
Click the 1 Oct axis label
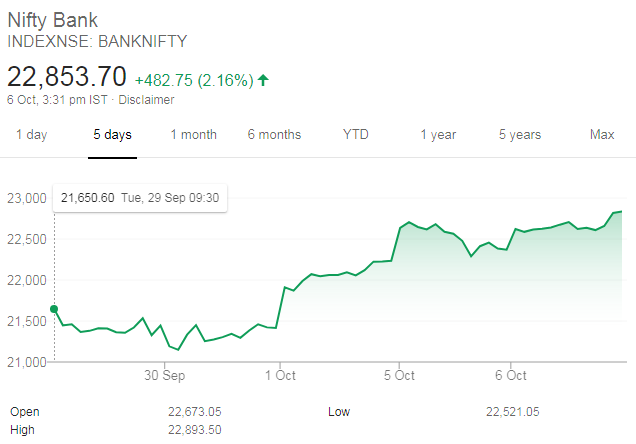point(281,376)
